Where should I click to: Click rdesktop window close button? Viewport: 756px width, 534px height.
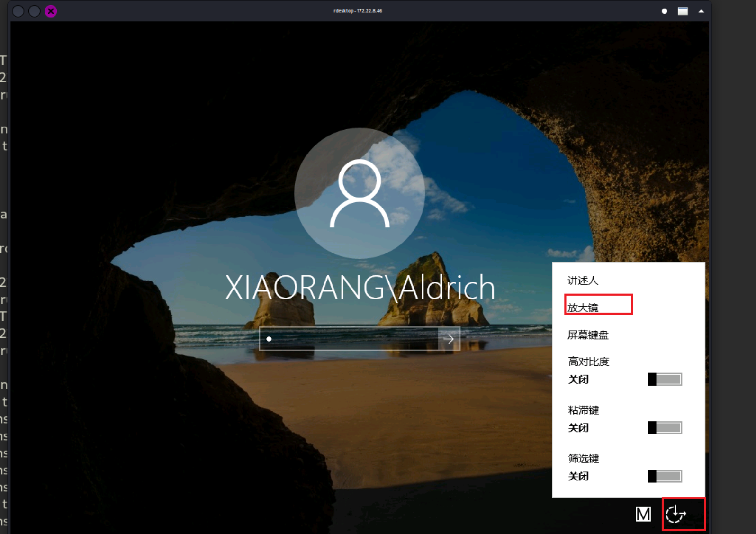51,11
